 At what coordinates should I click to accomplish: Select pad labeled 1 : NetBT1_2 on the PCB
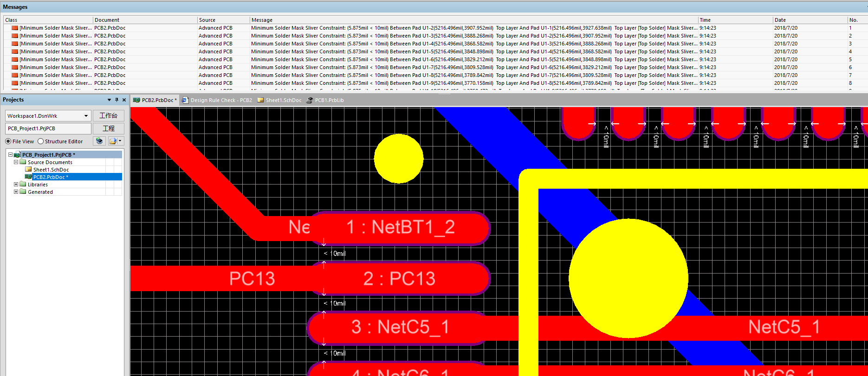point(400,228)
